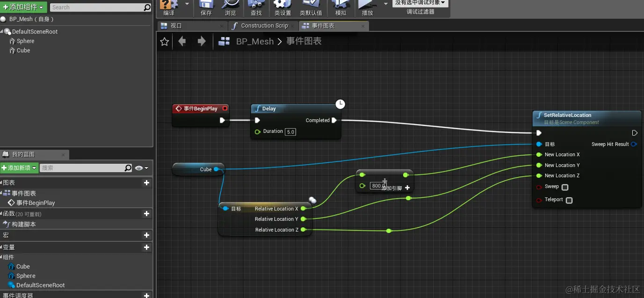The image size is (644, 298).
Task: Click the Simulation (模拟) toolbar icon
Action: coord(341,4)
